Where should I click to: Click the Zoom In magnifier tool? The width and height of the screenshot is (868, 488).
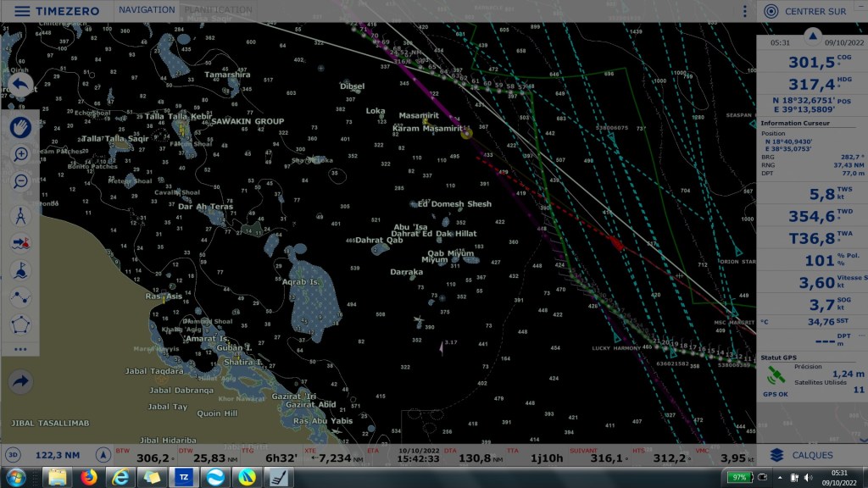[20, 154]
